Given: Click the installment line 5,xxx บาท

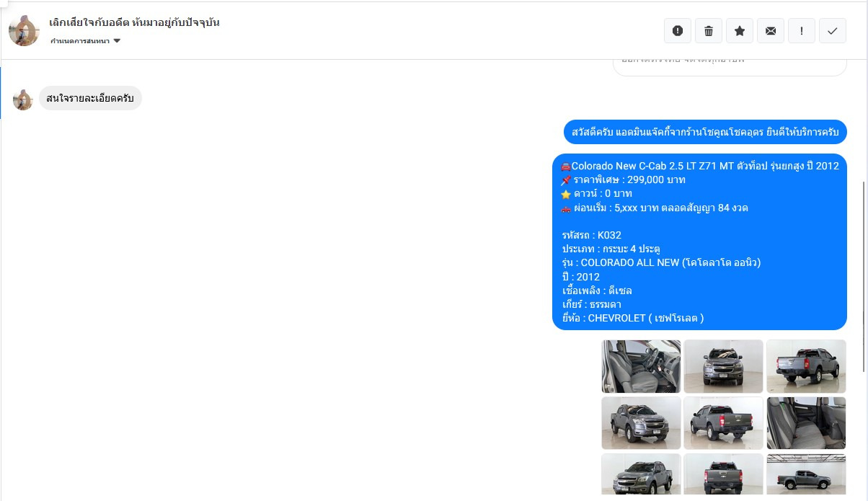Looking at the screenshot, I should [654, 208].
